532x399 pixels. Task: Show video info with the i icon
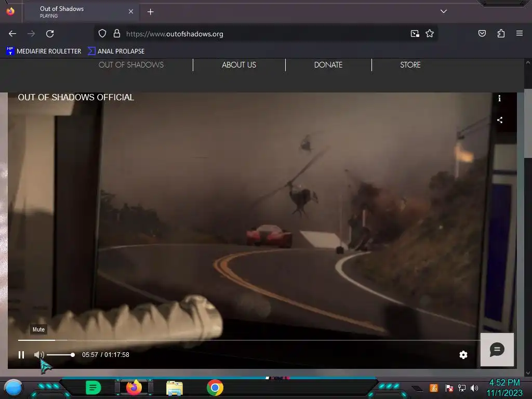coord(499,98)
